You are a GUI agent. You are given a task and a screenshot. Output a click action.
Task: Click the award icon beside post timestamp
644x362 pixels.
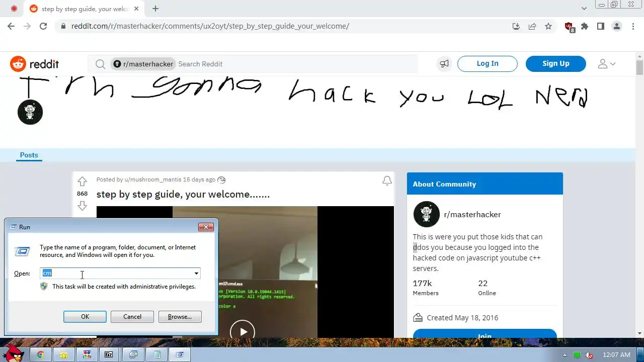(x=222, y=180)
